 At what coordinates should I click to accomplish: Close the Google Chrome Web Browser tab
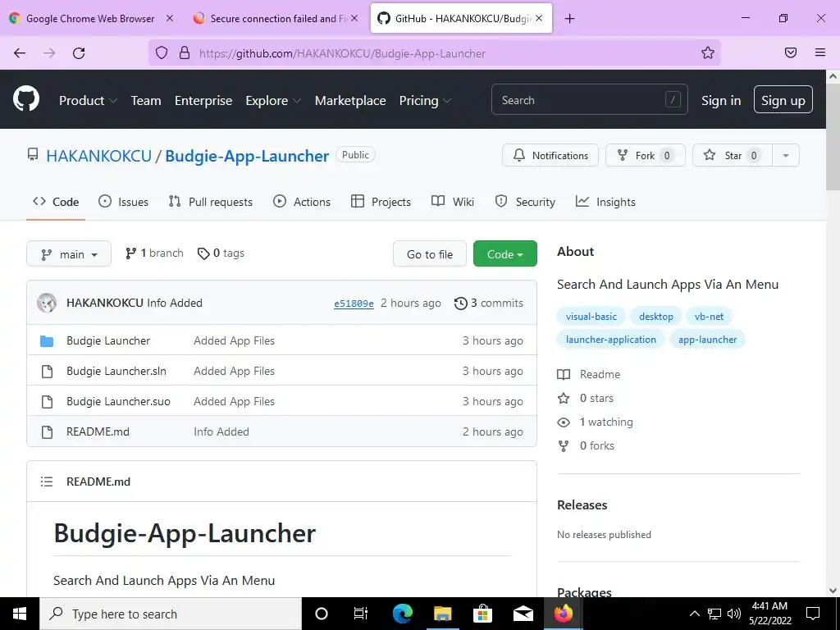click(169, 18)
